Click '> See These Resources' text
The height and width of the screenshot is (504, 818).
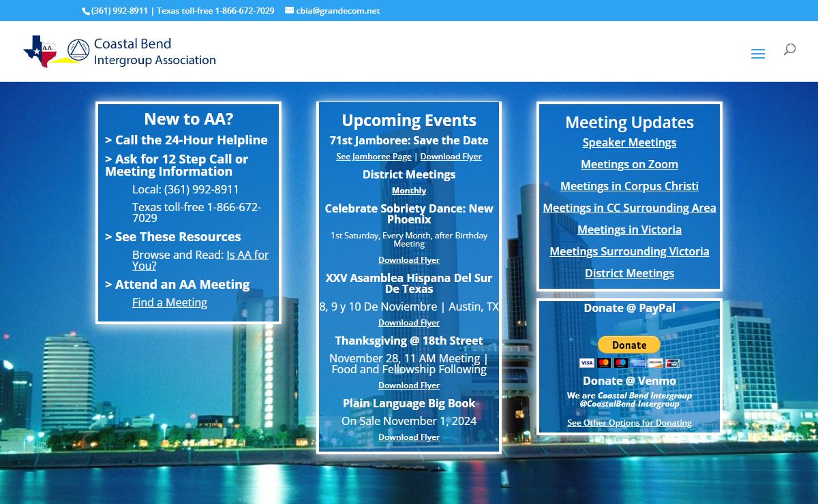click(173, 237)
